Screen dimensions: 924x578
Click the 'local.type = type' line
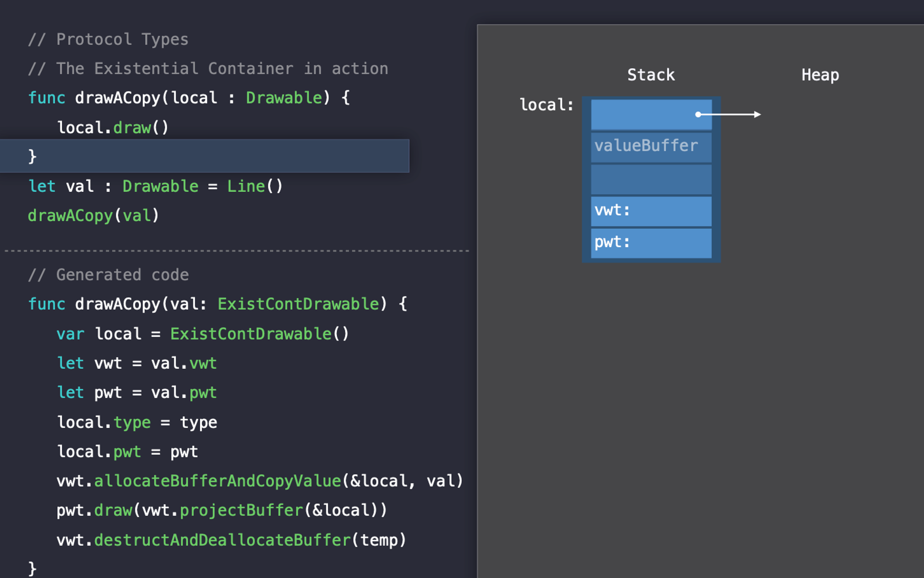click(137, 422)
